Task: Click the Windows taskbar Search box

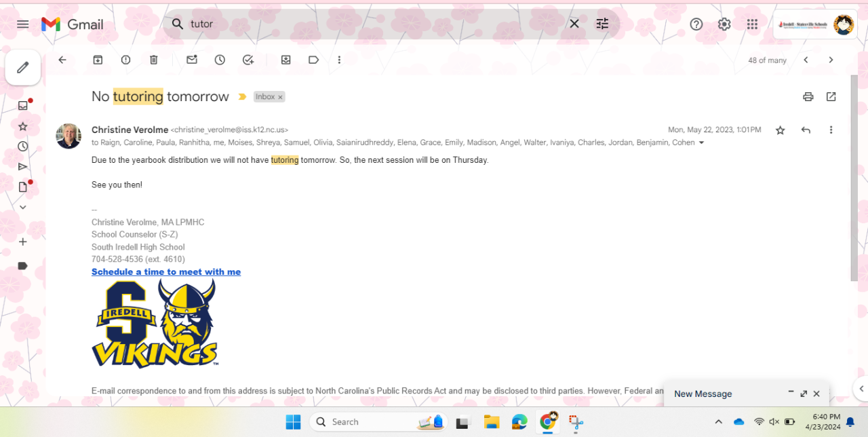Action: click(x=378, y=422)
